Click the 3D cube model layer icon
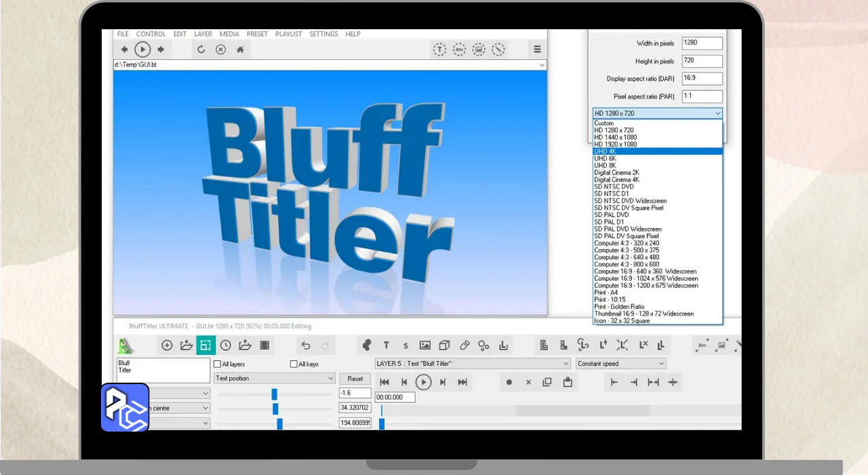 click(444, 345)
